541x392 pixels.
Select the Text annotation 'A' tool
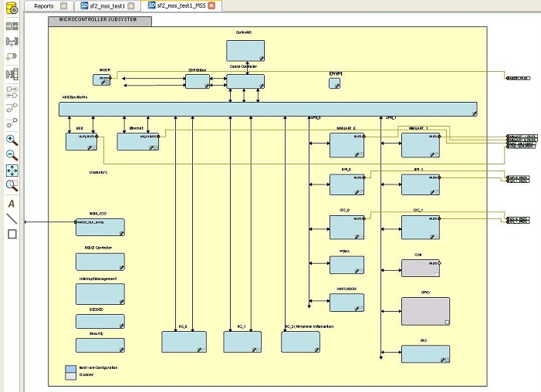tap(12, 204)
